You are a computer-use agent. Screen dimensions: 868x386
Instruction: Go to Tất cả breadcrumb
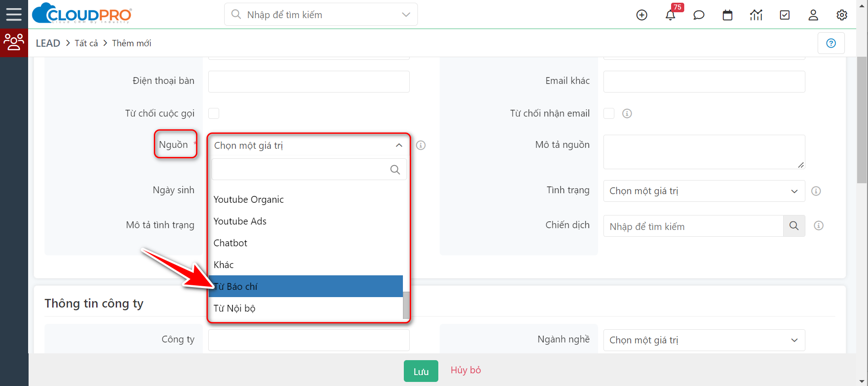click(x=86, y=43)
